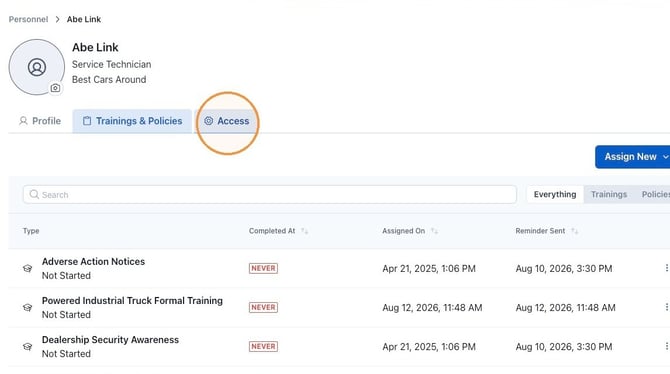Click the Reminder Sent header label
Viewport: 670px width, 374px height.
(x=540, y=231)
